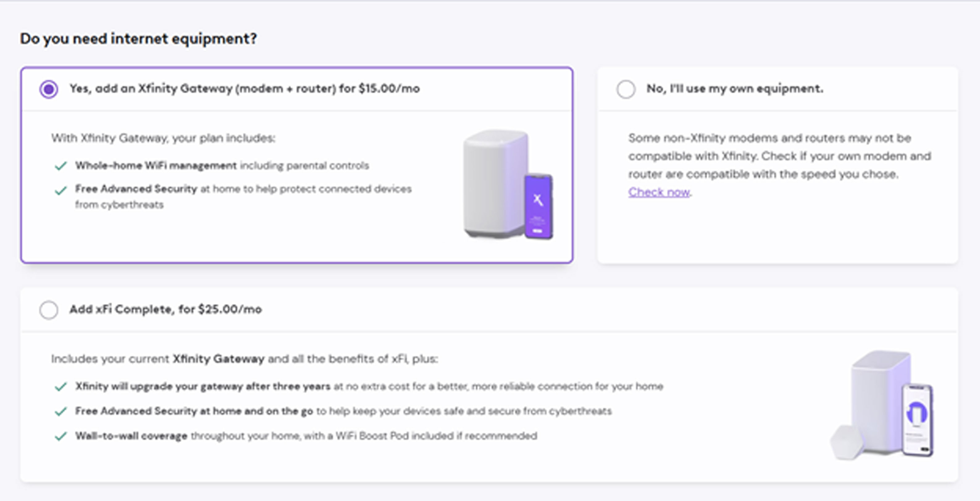
Task: Click the bold 'Wall-to-wall coverage' text
Action: tap(131, 436)
